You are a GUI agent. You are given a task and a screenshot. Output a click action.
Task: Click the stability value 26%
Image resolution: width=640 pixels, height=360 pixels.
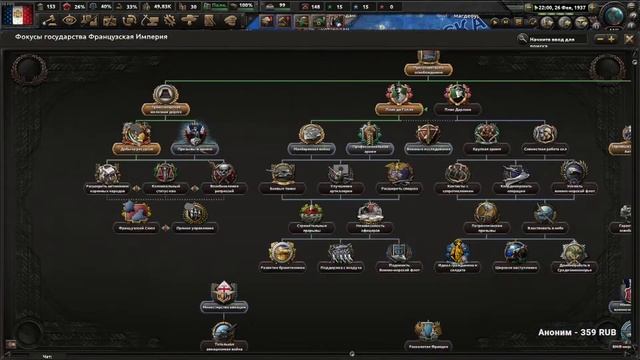pos(79,7)
